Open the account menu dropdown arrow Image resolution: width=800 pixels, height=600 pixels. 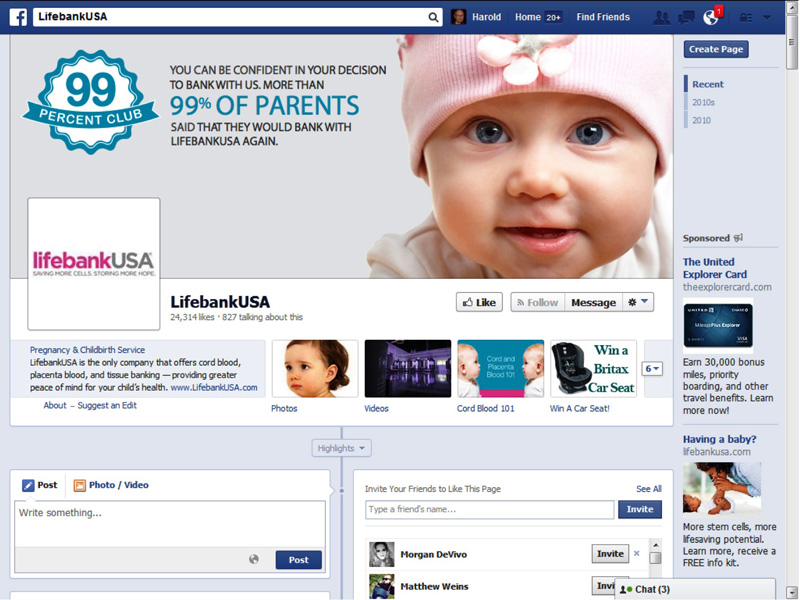click(767, 17)
